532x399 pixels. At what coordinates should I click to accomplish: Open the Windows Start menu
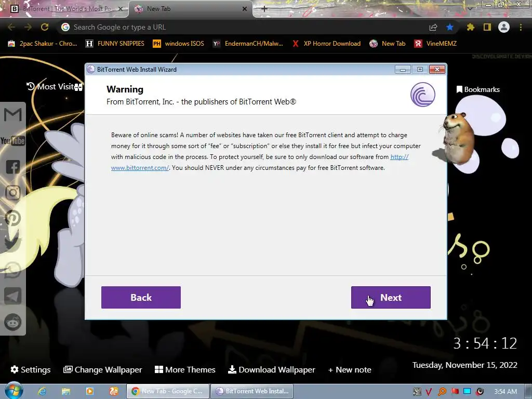tap(13, 391)
